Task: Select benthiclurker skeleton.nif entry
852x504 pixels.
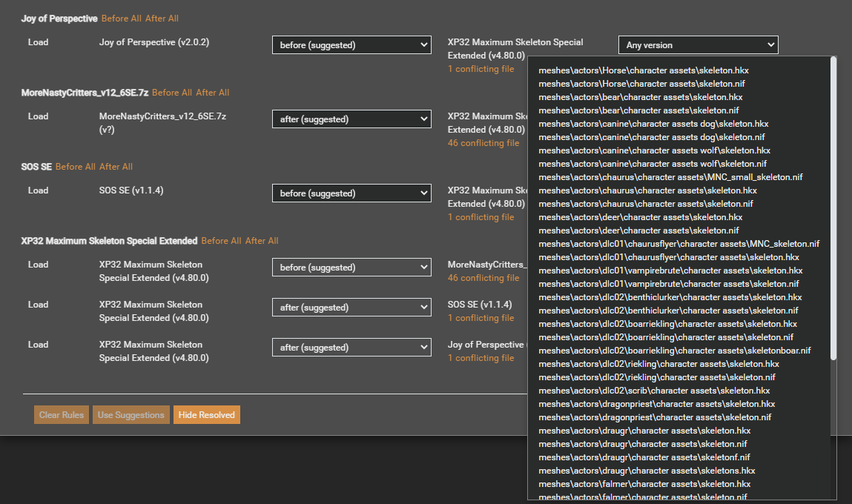Action: coord(668,311)
